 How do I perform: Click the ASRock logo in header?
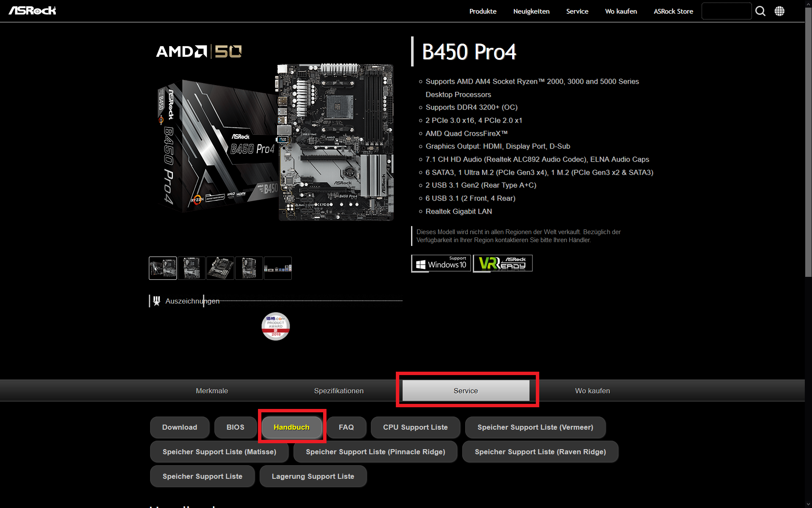32,11
